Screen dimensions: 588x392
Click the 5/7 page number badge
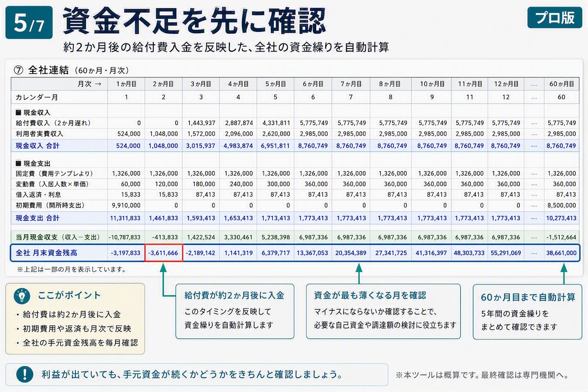tap(29, 23)
